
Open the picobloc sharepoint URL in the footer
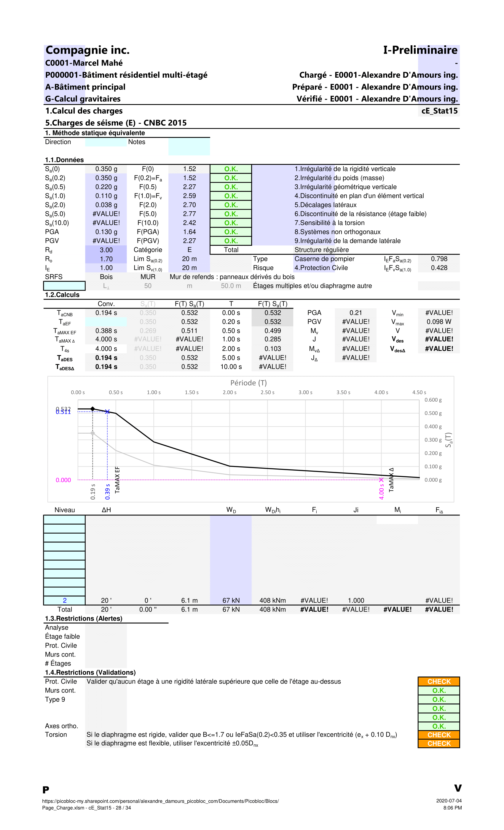(160, 801)
